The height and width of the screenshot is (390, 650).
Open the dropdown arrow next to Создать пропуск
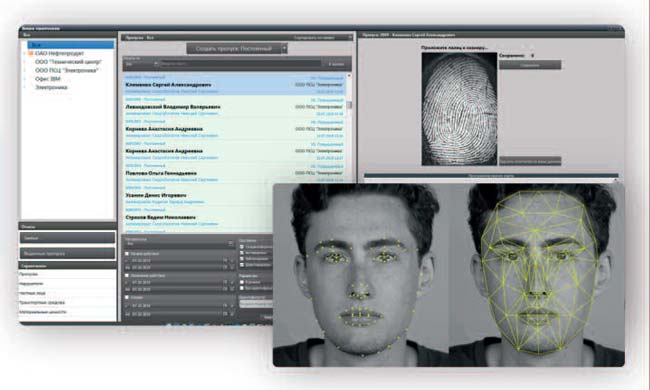[284, 49]
